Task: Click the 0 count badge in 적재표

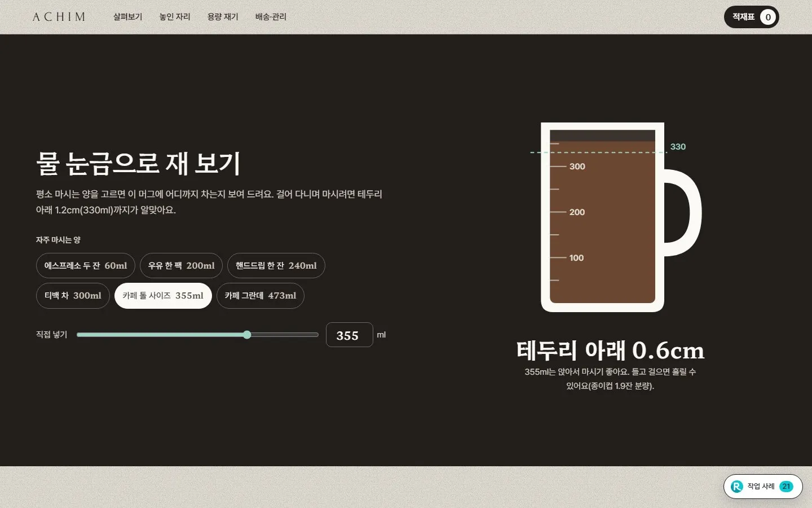Action: click(x=767, y=17)
